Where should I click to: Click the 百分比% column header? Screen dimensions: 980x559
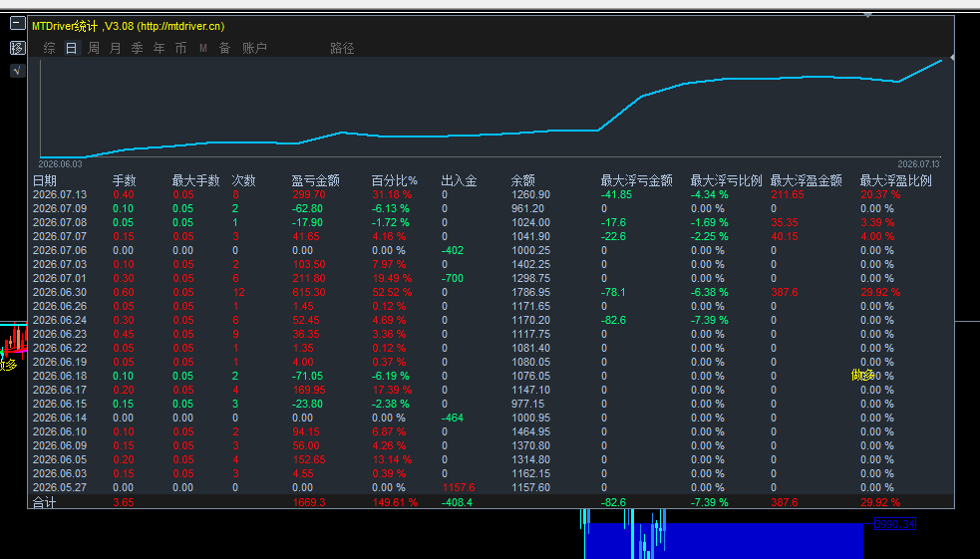tap(395, 180)
